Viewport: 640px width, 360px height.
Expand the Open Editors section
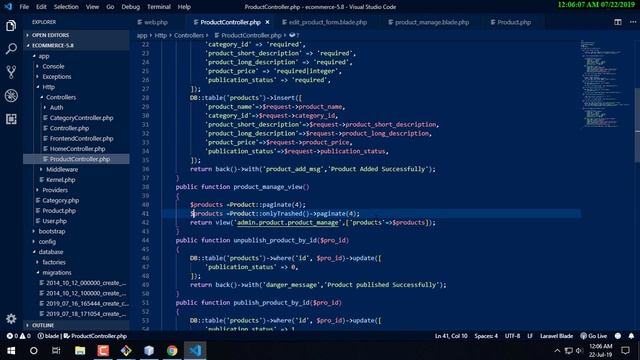pos(76,35)
